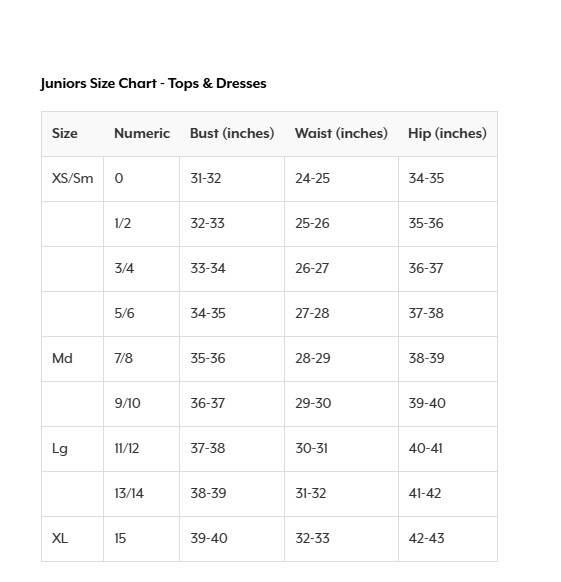Click the Bust (inches) column header
Viewport: 561px width, 582px height.
[x=232, y=133]
